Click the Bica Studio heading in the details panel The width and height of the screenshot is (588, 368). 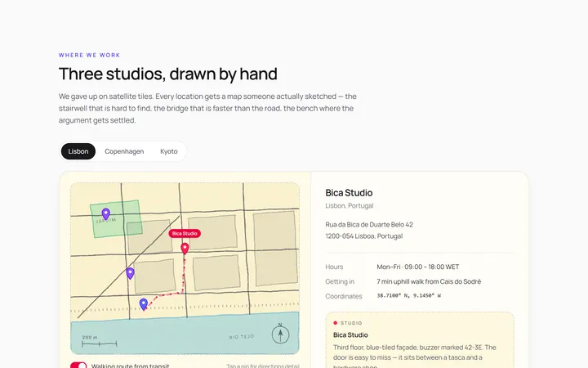(349, 193)
